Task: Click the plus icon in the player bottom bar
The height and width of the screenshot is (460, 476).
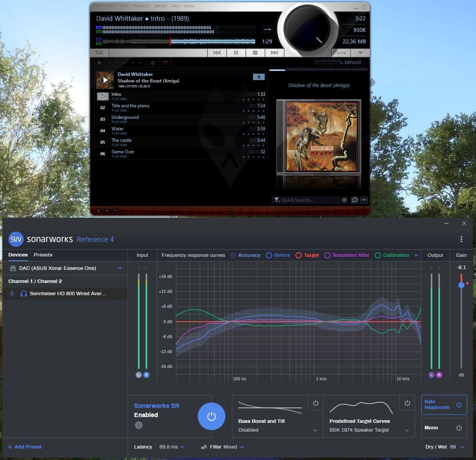Action: click(x=107, y=210)
